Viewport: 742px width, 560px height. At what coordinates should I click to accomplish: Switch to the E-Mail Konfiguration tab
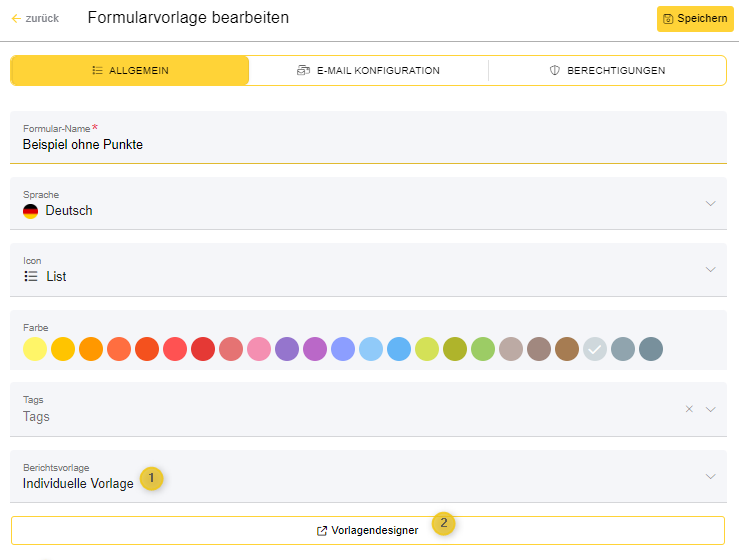tap(368, 70)
